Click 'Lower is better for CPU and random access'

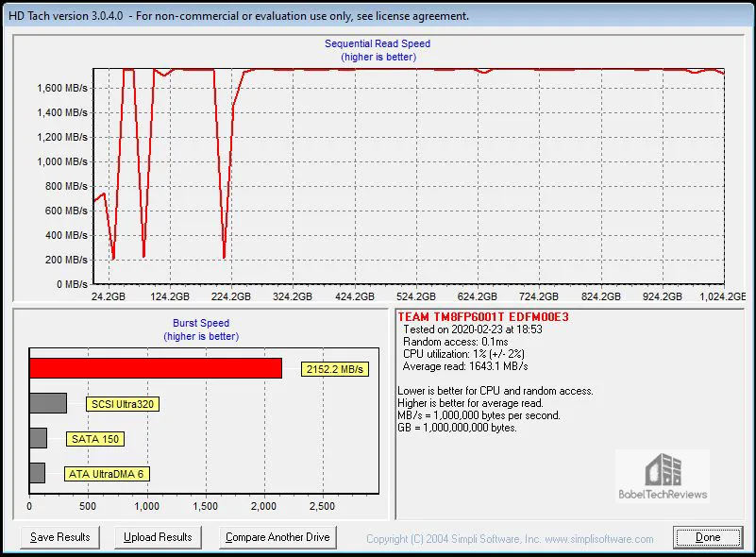496,391
